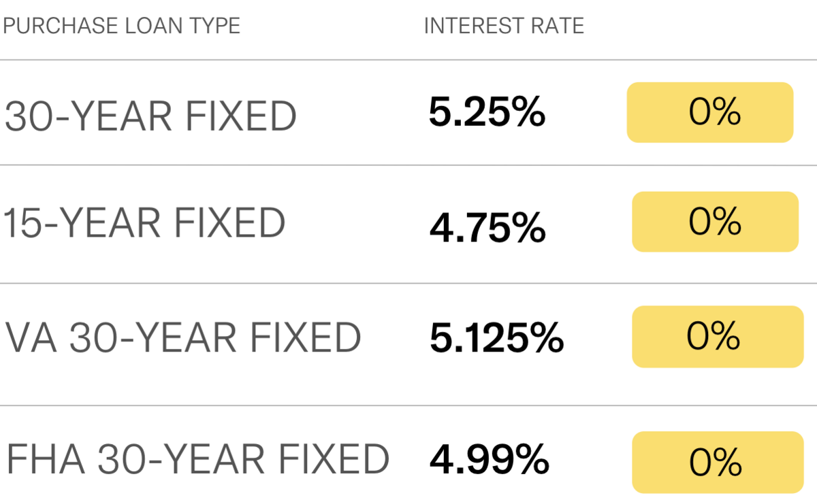Click the 5.125% interest rate value
Image resolution: width=817 pixels, height=504 pixels.
[x=496, y=337]
